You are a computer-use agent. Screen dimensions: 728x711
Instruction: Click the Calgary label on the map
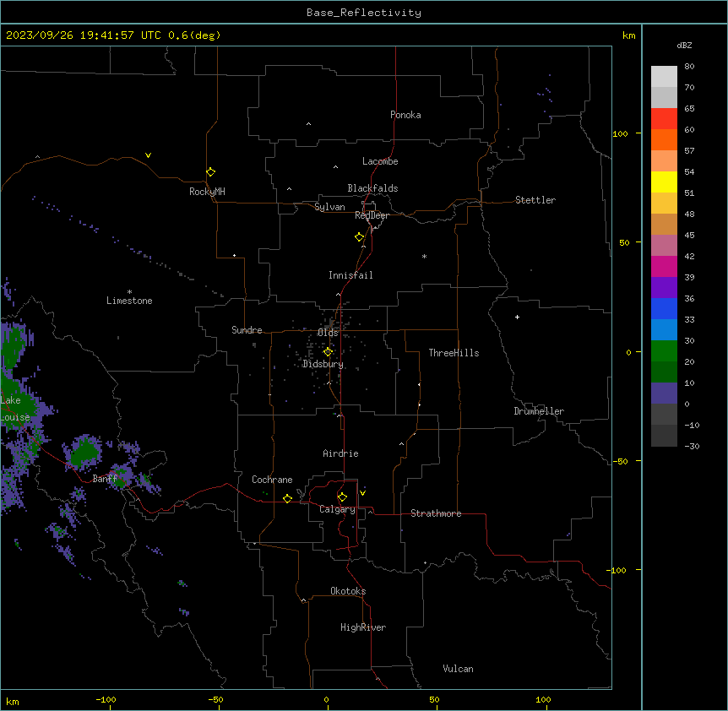[x=337, y=509]
